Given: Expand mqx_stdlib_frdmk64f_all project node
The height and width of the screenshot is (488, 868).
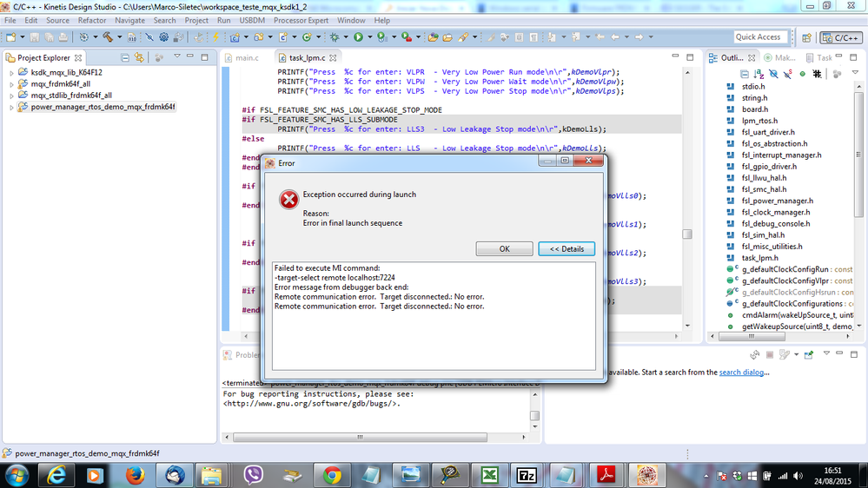Looking at the screenshot, I should (11, 96).
